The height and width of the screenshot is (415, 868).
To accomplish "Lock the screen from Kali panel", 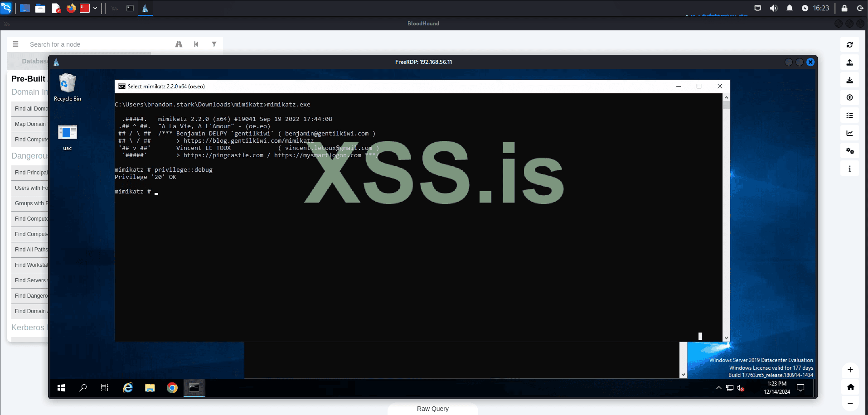I will [844, 8].
